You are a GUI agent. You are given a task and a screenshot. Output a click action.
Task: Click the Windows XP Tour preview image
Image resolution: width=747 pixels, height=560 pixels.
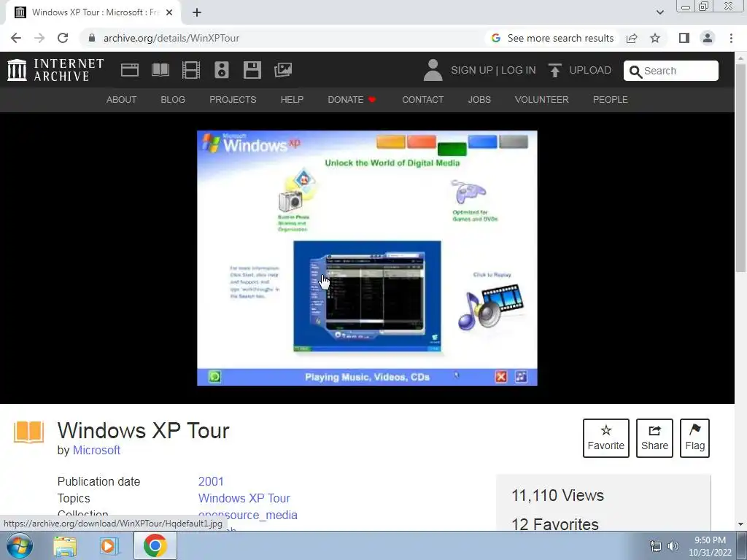[x=368, y=257]
